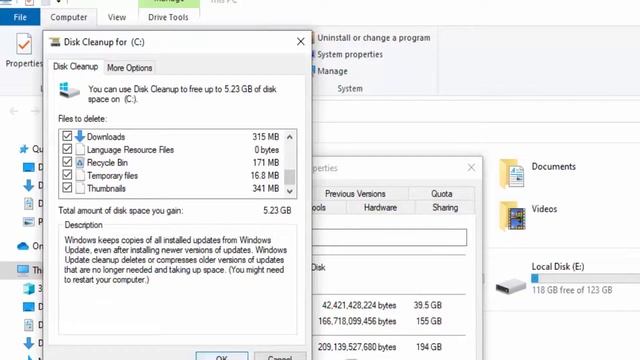Toggle the Language Resource Files checkbox

[x=67, y=149]
